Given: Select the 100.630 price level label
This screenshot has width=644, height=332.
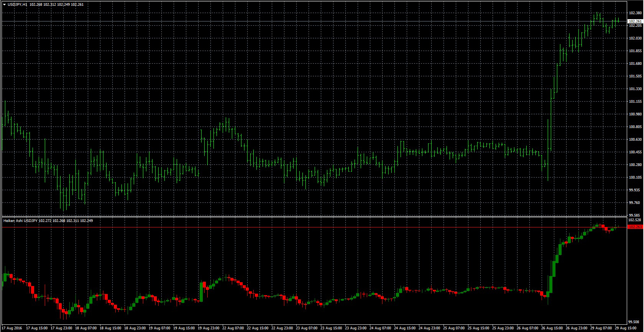Looking at the screenshot, I should point(635,140).
